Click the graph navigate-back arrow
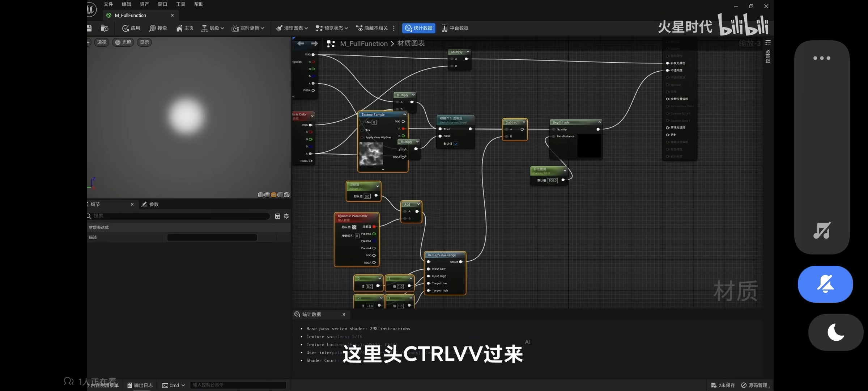The height and width of the screenshot is (391, 868). click(301, 44)
